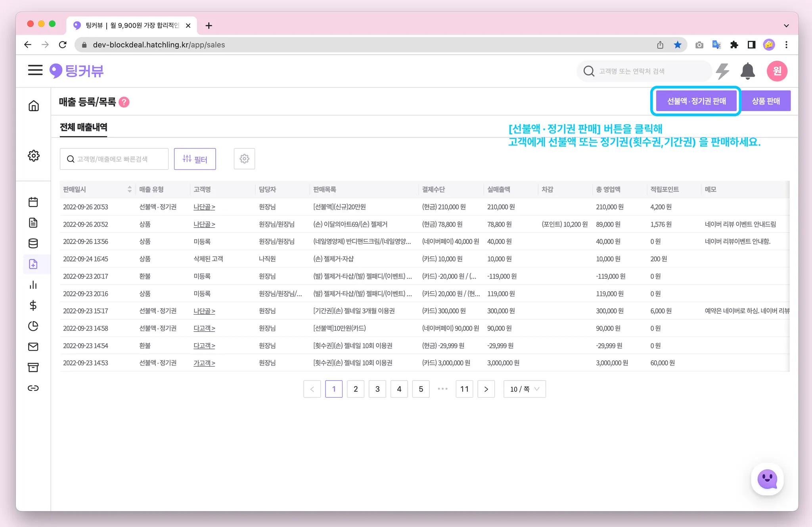Screen dimensions: 812x527
Task: Toggle sort on 판매일시 column
Action: click(129, 189)
